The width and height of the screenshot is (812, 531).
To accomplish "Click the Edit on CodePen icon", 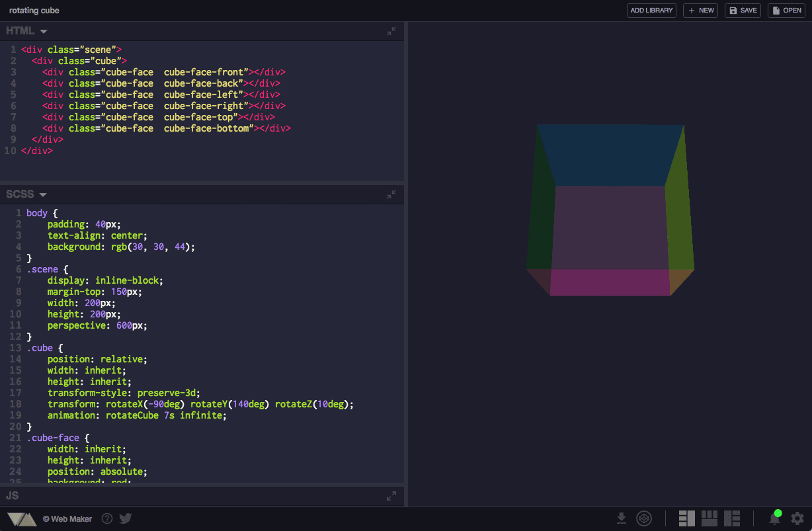I will (643, 518).
